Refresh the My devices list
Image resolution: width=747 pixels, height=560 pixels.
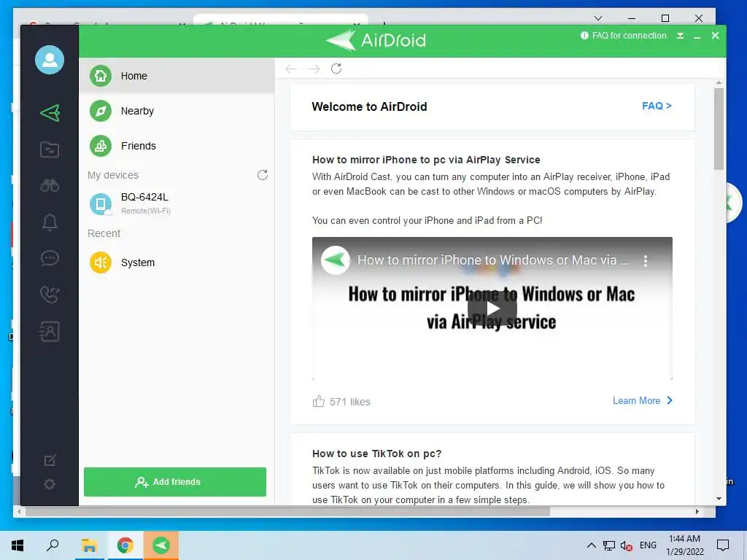[x=263, y=175]
